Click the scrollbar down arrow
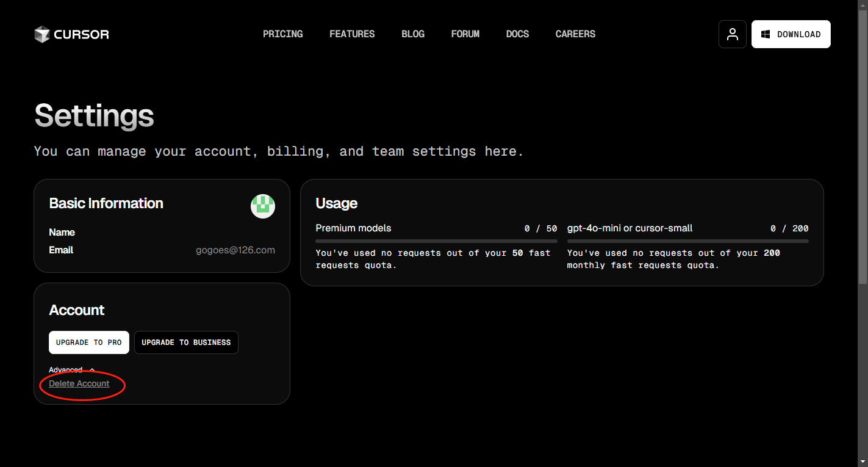The image size is (868, 467). click(x=863, y=462)
